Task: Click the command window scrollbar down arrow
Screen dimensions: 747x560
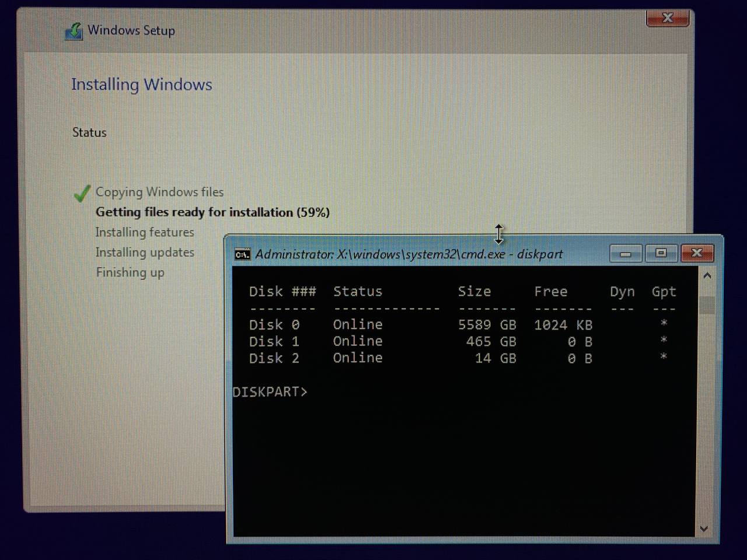Action: [x=704, y=528]
